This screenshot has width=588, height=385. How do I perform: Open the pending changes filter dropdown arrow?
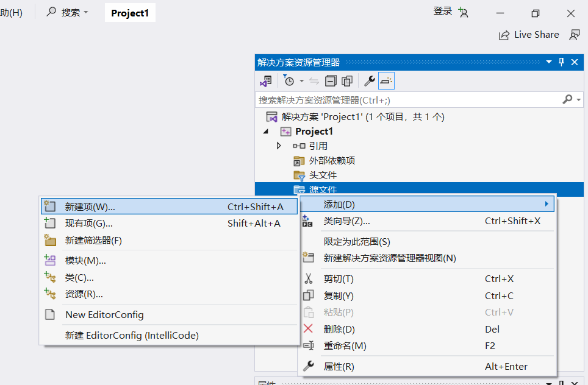(x=301, y=81)
